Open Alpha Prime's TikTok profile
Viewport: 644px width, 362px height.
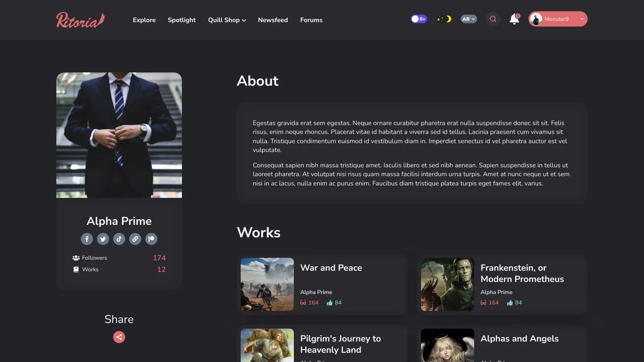pyautogui.click(x=119, y=239)
